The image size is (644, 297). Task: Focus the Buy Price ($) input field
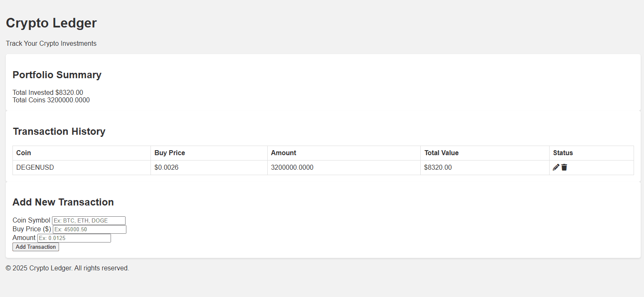(x=89, y=229)
